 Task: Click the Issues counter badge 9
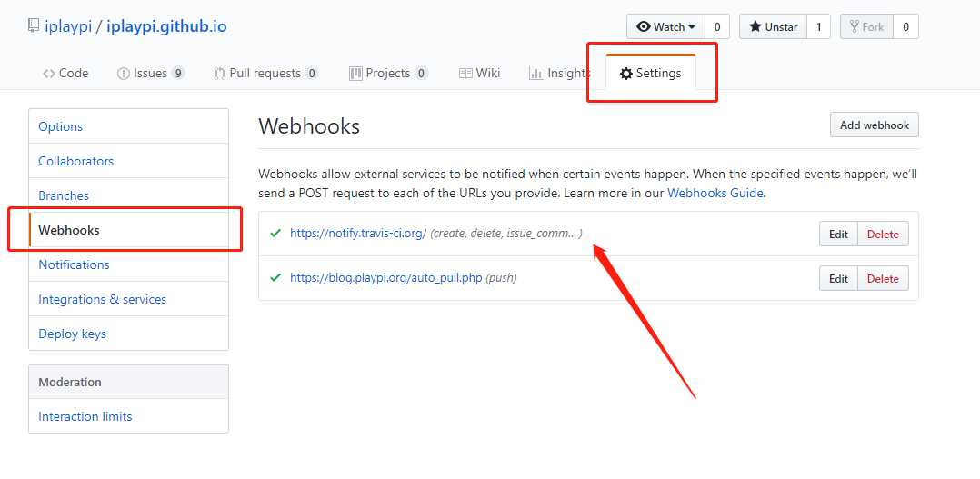pos(177,73)
